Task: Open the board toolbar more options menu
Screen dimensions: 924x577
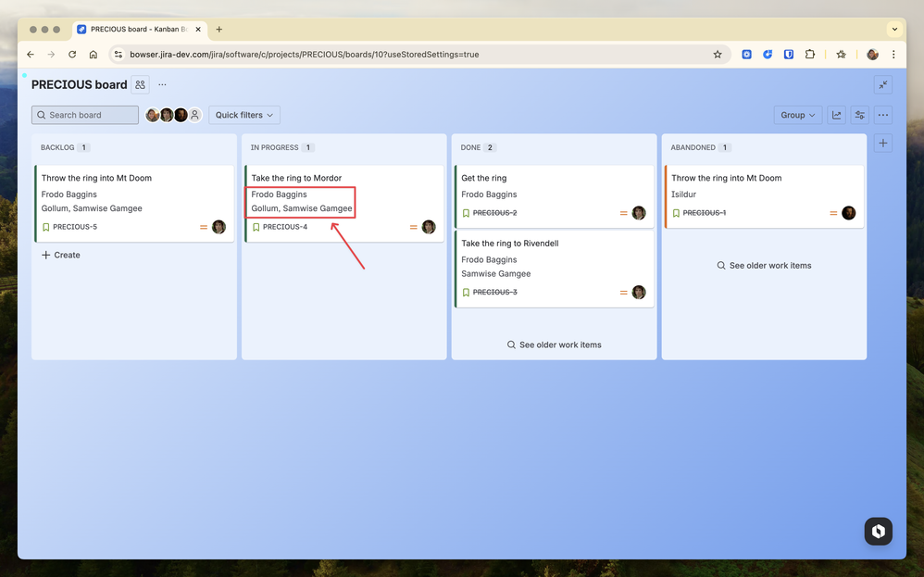Action: pos(882,115)
